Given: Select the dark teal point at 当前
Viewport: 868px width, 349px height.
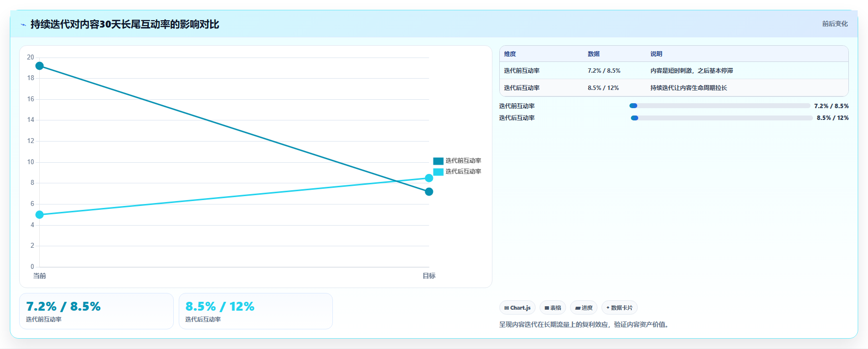Looking at the screenshot, I should click(x=39, y=66).
